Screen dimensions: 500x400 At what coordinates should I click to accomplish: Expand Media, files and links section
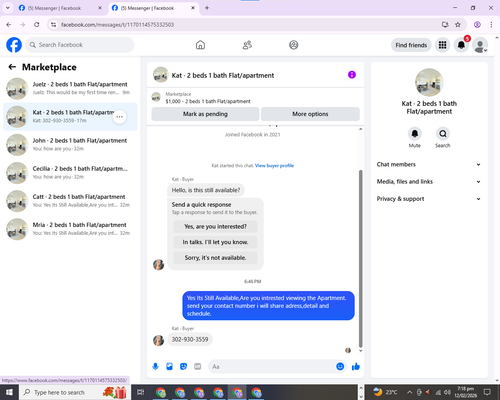coord(429,182)
